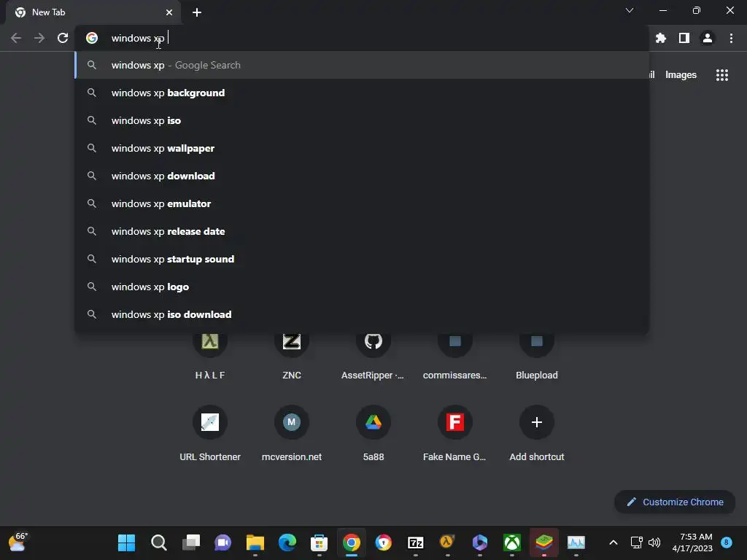Open the Windows Start menu
The width and height of the screenshot is (747, 560).
[x=126, y=542]
